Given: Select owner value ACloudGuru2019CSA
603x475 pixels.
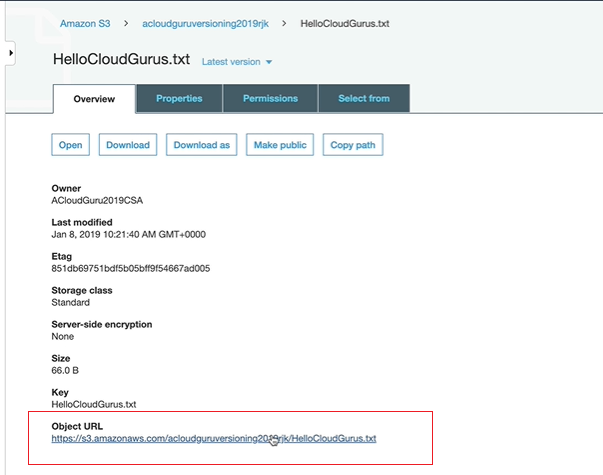Looking at the screenshot, I should [97, 200].
